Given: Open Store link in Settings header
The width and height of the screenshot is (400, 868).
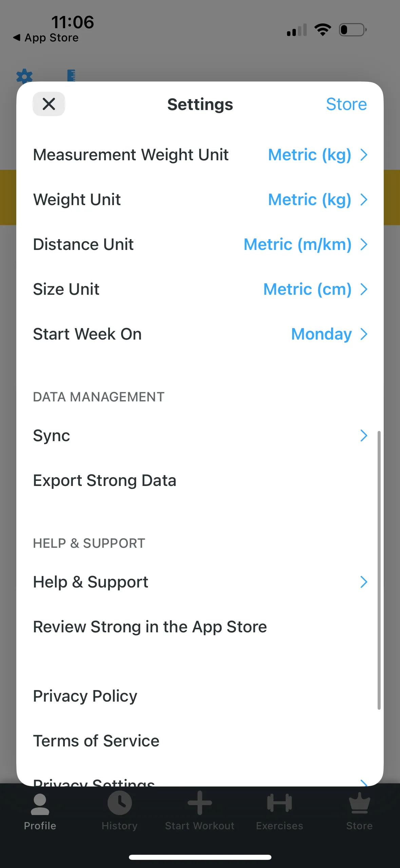Looking at the screenshot, I should tap(346, 104).
